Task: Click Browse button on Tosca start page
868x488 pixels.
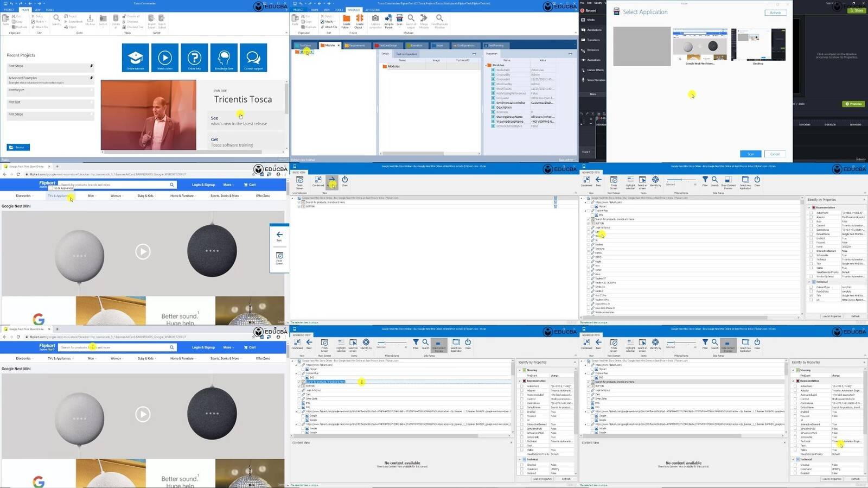Action: coord(18,147)
